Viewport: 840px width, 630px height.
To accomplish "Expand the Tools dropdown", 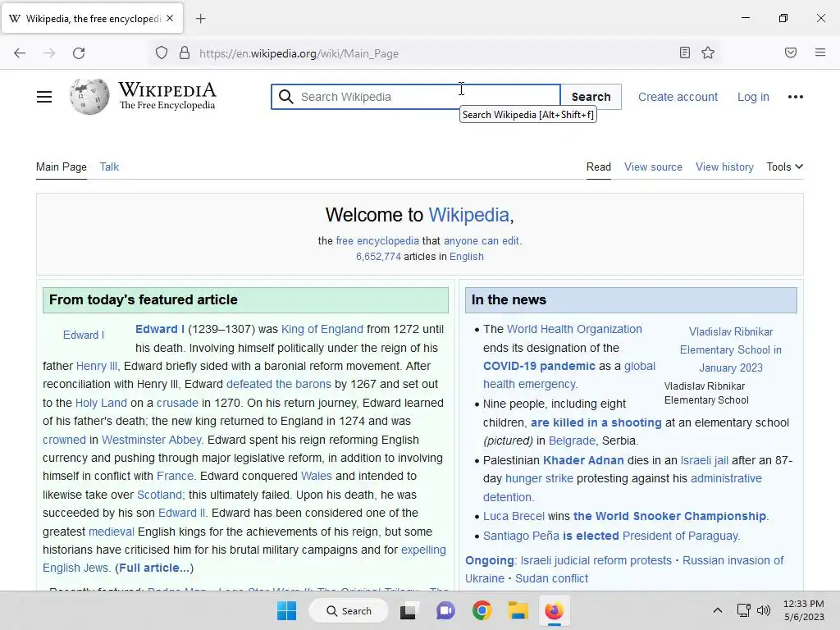I will [784, 167].
